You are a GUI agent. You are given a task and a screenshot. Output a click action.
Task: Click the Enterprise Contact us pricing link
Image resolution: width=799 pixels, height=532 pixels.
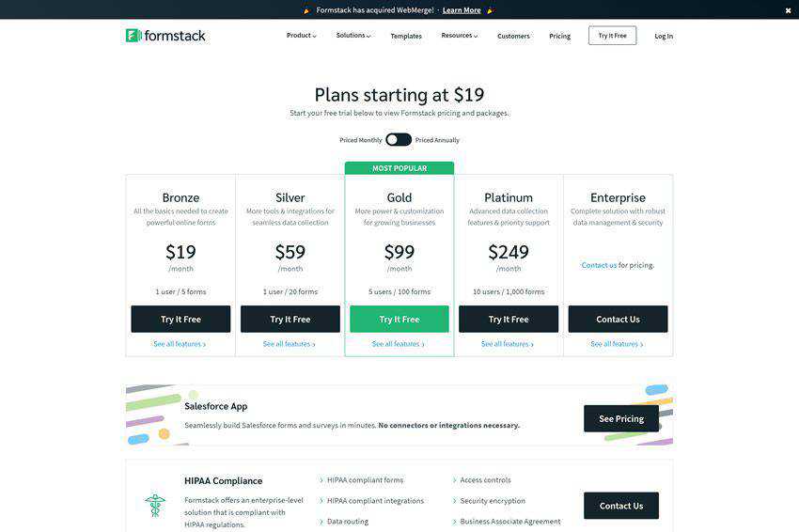pyautogui.click(x=599, y=265)
